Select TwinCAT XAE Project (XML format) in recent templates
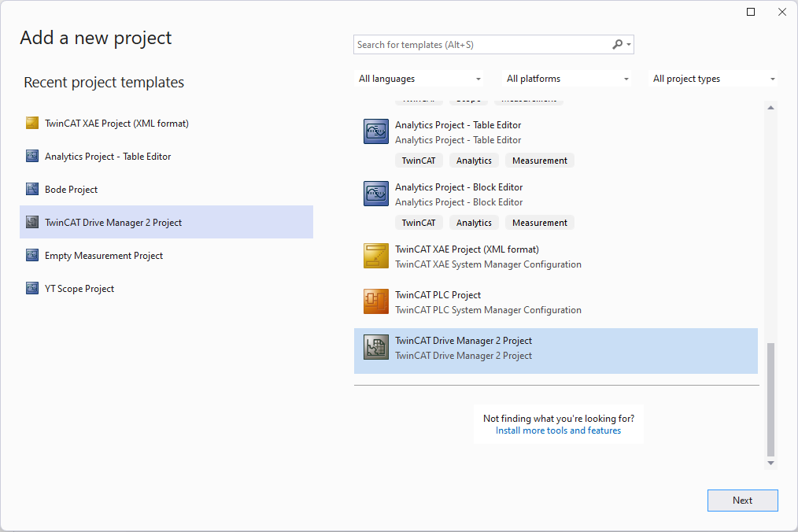The image size is (798, 532). pyautogui.click(x=166, y=124)
